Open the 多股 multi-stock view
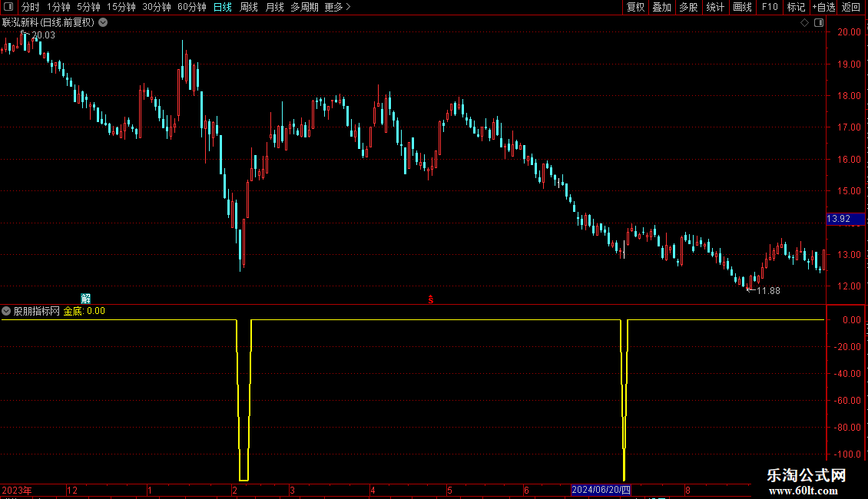 [688, 7]
